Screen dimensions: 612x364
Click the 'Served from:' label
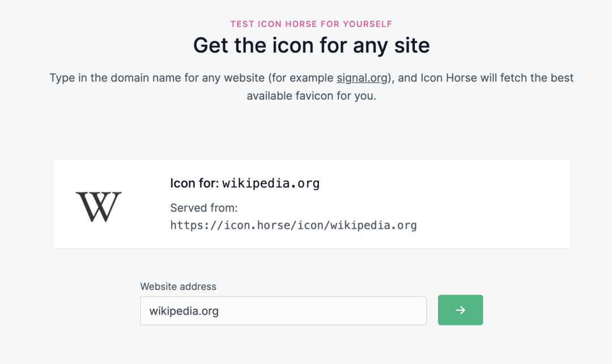204,208
